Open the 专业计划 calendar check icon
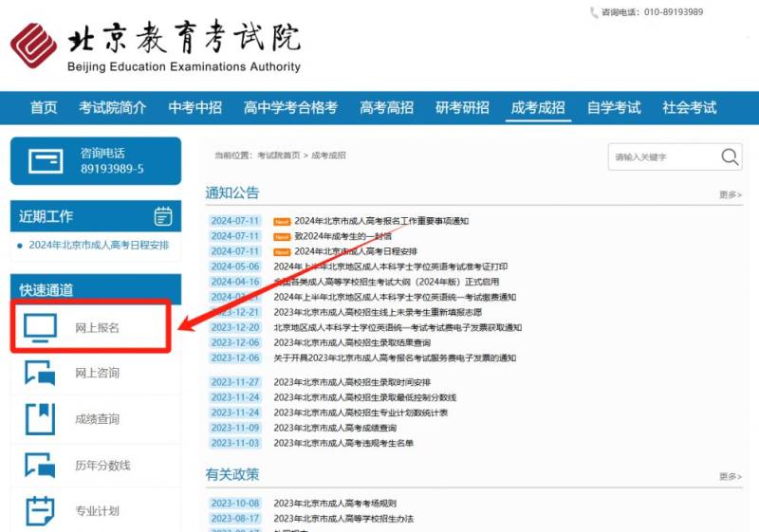Image resolution: width=759 pixels, height=532 pixels. click(x=40, y=510)
